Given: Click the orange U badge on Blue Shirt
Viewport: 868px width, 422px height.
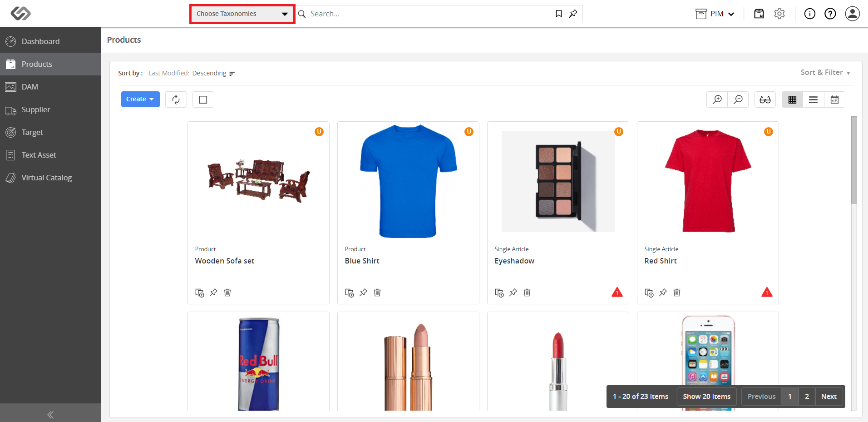Looking at the screenshot, I should [x=469, y=132].
